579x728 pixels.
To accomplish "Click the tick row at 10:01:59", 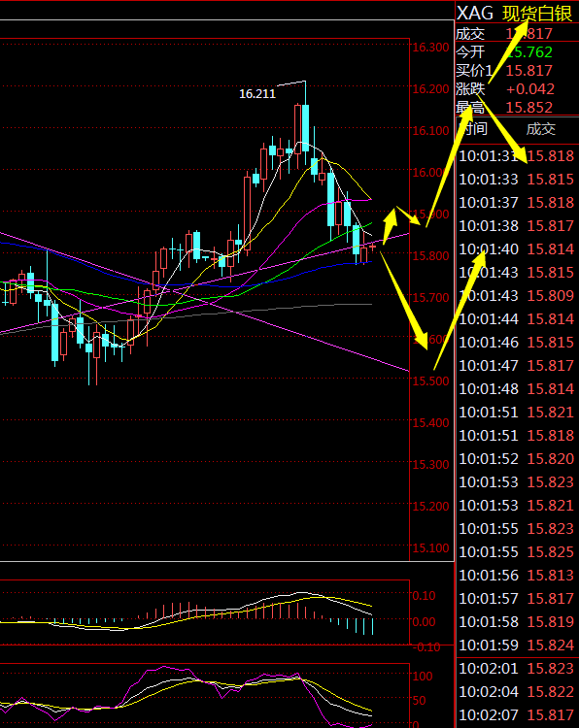I will point(516,645).
